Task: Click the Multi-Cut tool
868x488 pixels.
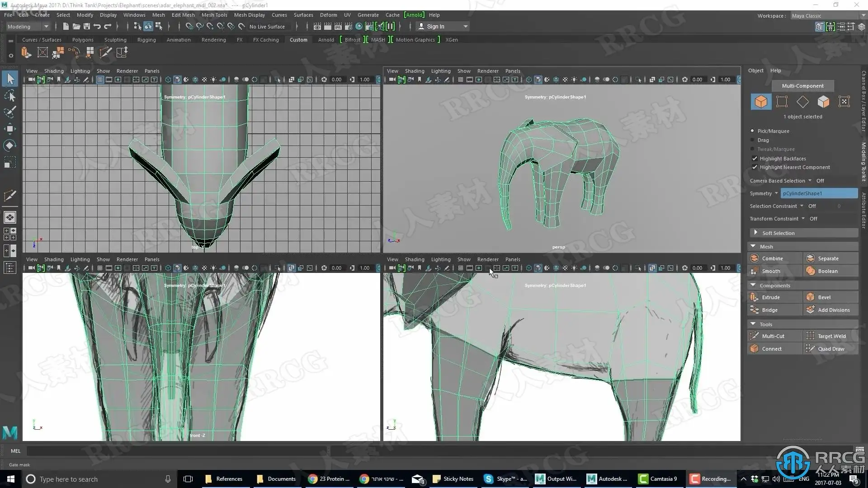Action: click(773, 336)
